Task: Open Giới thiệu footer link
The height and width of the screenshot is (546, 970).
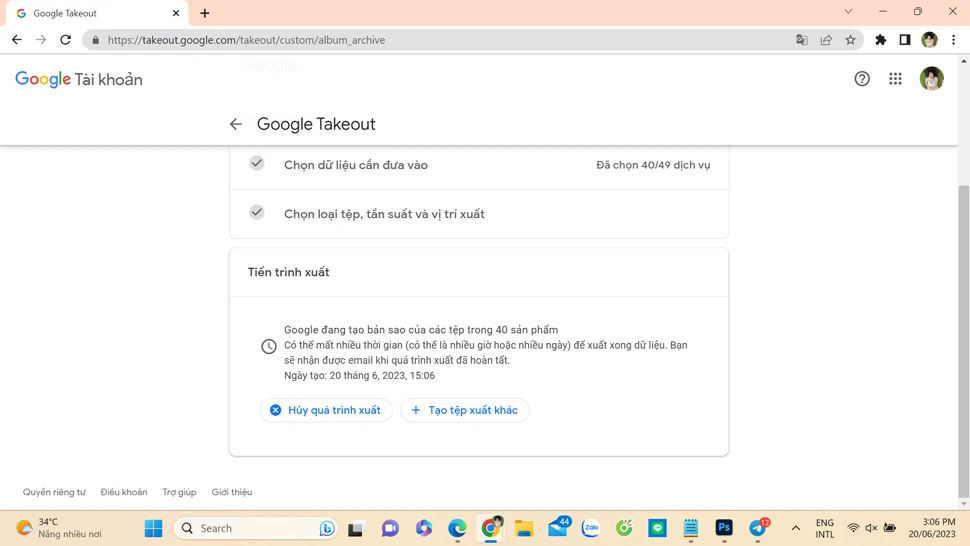Action: [232, 492]
